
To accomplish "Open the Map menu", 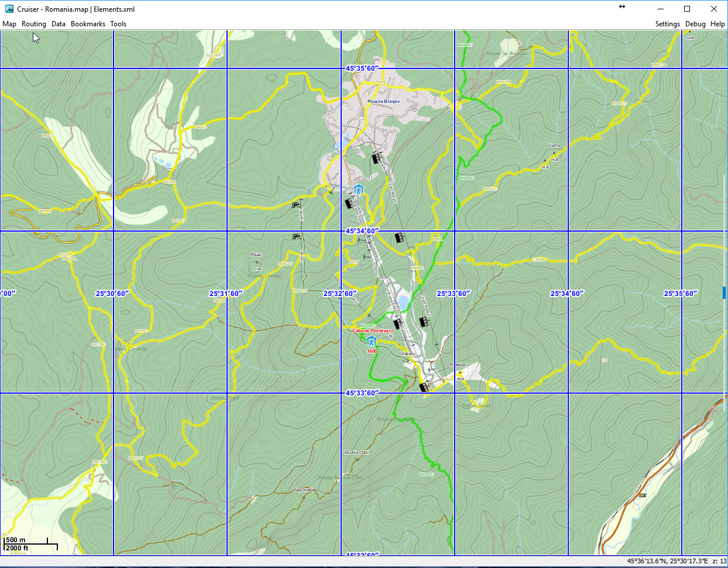I will (x=9, y=24).
